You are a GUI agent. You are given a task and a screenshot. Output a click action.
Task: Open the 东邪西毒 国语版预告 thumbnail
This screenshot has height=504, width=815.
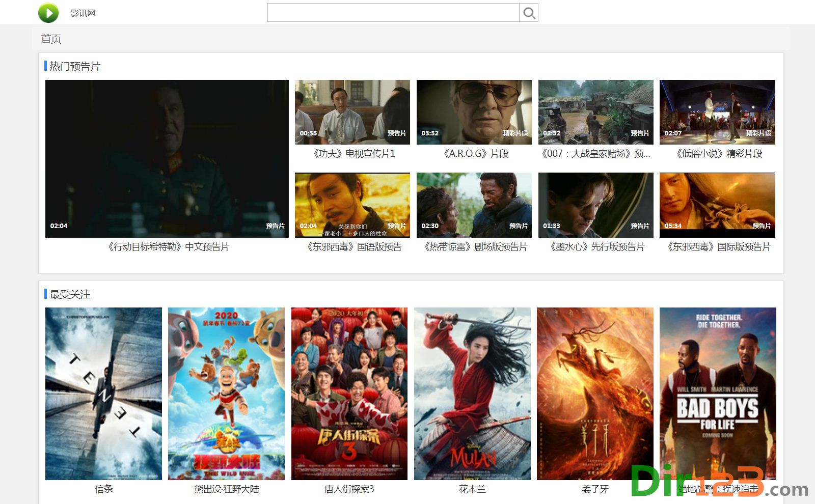(x=352, y=205)
